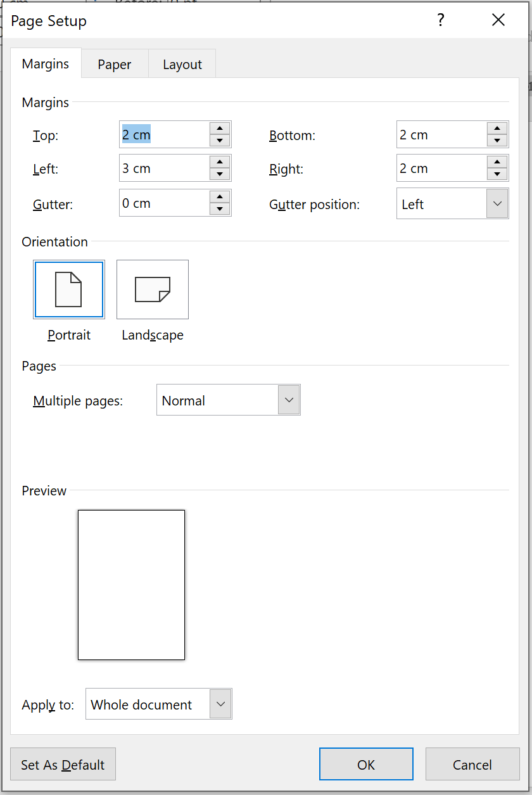
Task: Decrease the Bottom margin value
Action: pyautogui.click(x=497, y=141)
